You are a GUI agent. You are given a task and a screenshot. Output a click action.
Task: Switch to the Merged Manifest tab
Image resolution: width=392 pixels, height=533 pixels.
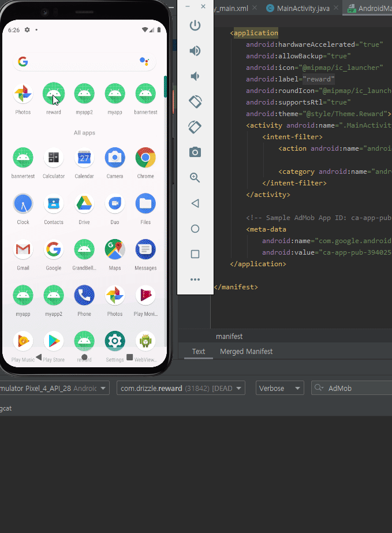click(246, 352)
